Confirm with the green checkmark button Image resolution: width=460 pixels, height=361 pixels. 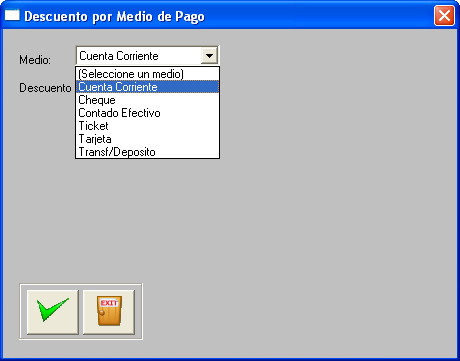pos(53,312)
